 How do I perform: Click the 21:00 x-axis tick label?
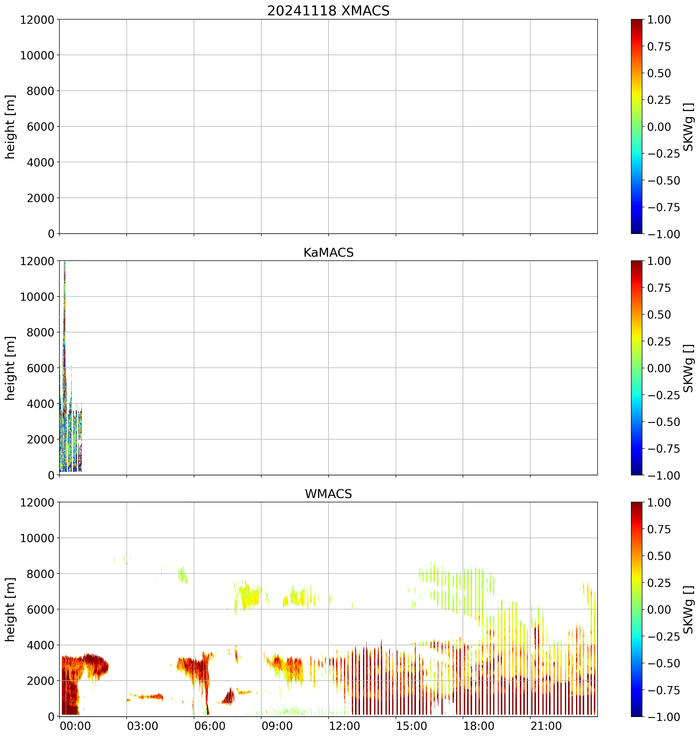click(546, 726)
